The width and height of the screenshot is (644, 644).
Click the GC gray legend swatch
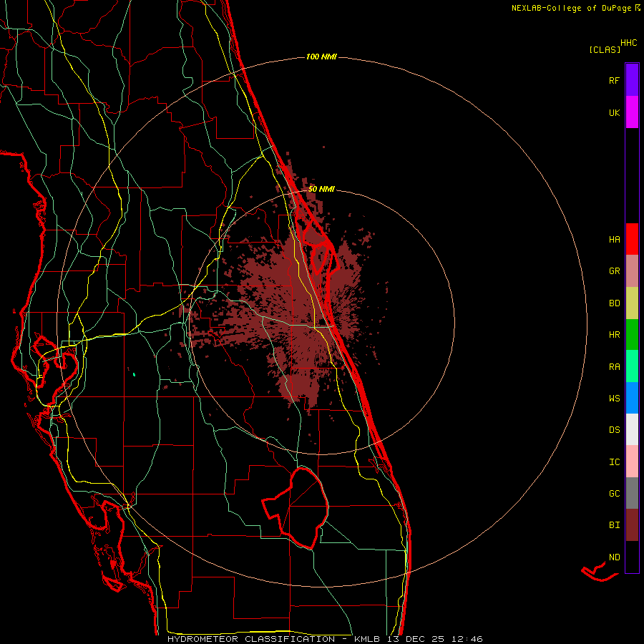click(x=632, y=493)
